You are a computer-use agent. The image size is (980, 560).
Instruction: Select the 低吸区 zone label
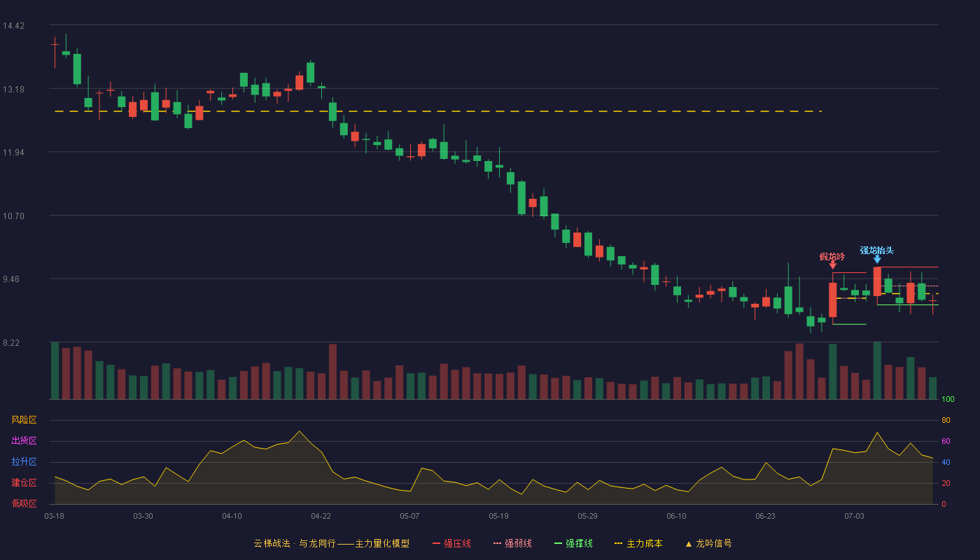coord(24,504)
